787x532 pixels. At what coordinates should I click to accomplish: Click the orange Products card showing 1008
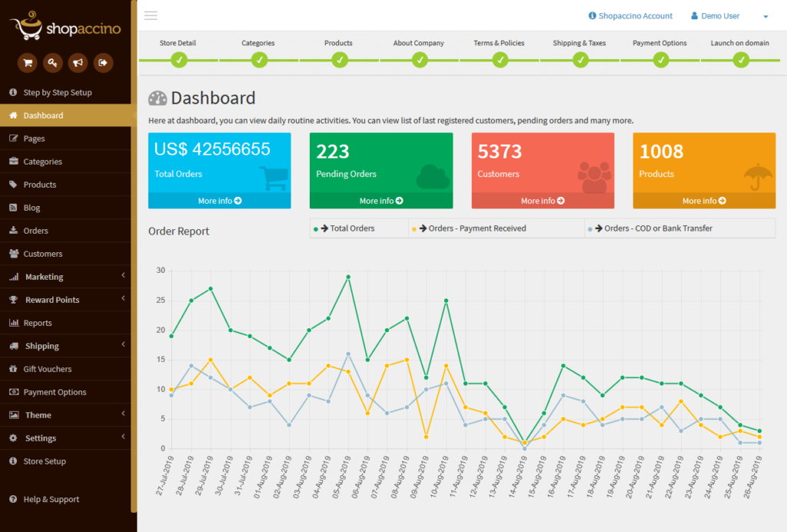point(704,163)
